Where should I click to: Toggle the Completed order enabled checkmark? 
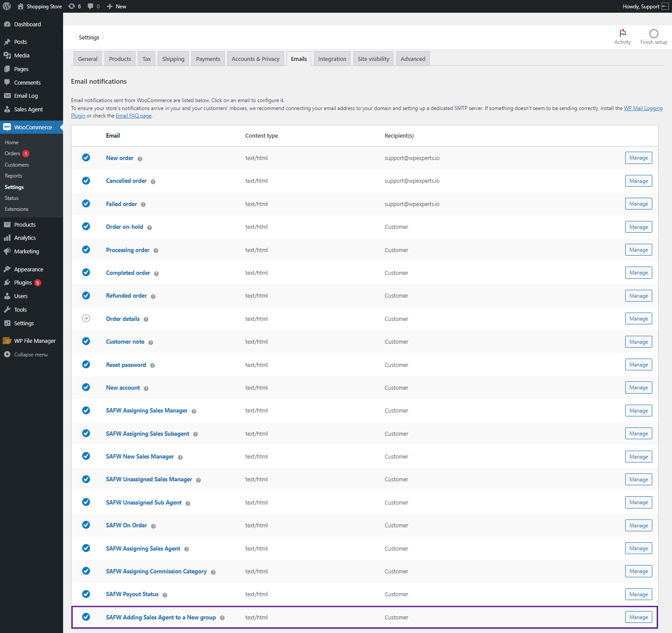click(86, 272)
